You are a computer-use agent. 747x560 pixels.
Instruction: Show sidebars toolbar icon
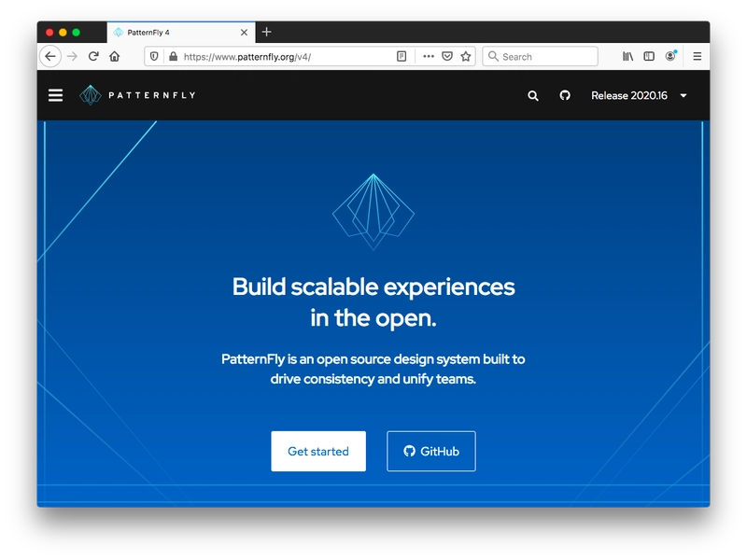point(649,57)
